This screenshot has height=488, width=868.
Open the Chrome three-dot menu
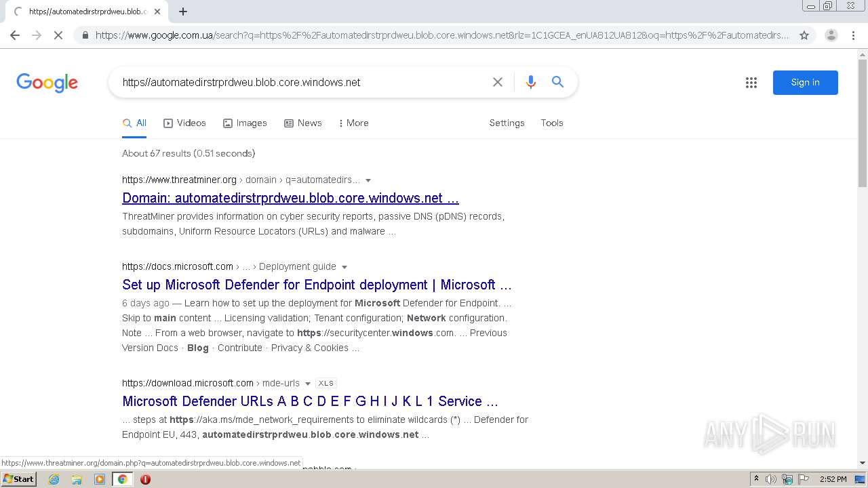(853, 35)
